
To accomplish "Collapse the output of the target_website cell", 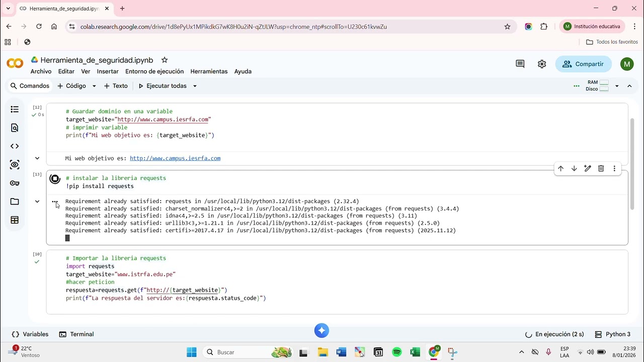I will tap(37, 158).
